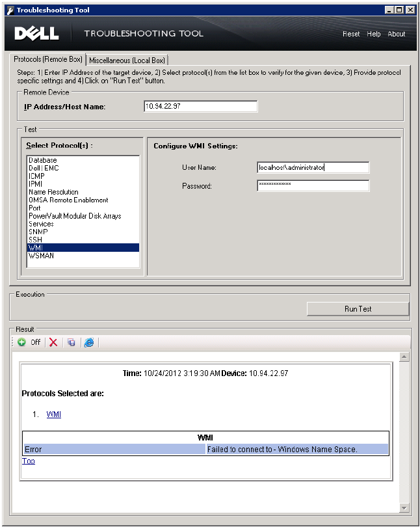Click the red X delete results icon
This screenshot has height=527, width=420.
[53, 342]
